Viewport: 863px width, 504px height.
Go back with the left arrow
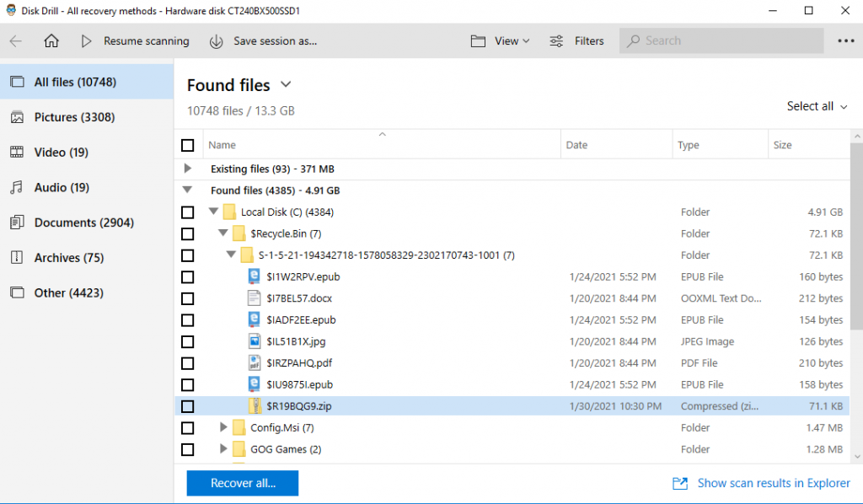tap(16, 41)
